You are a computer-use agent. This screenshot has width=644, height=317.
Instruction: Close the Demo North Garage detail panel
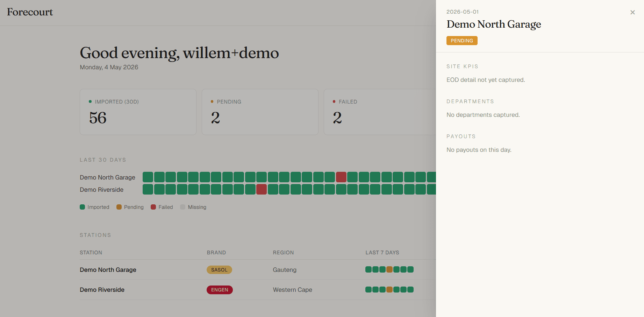pos(632,12)
